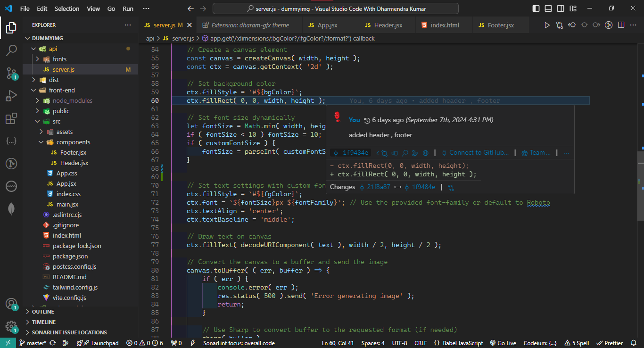Click the GitLens file annotations round icon
Image resolution: width=644 pixels, height=348 pixels.
[x=609, y=25]
